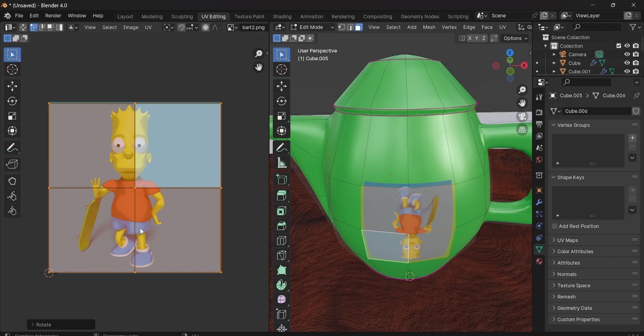Expand the Color Attributes panel
Viewport: 644px width, 336px height.
pos(594,251)
